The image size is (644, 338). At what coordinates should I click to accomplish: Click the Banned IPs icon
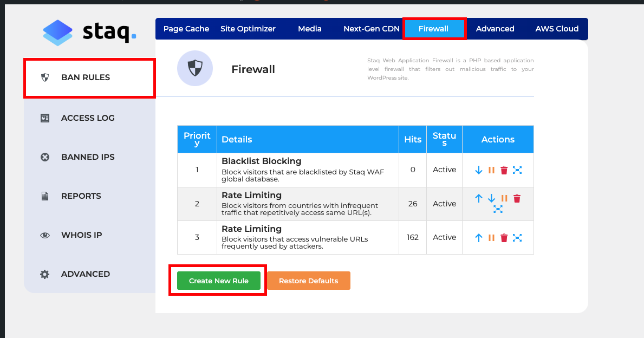click(x=45, y=157)
